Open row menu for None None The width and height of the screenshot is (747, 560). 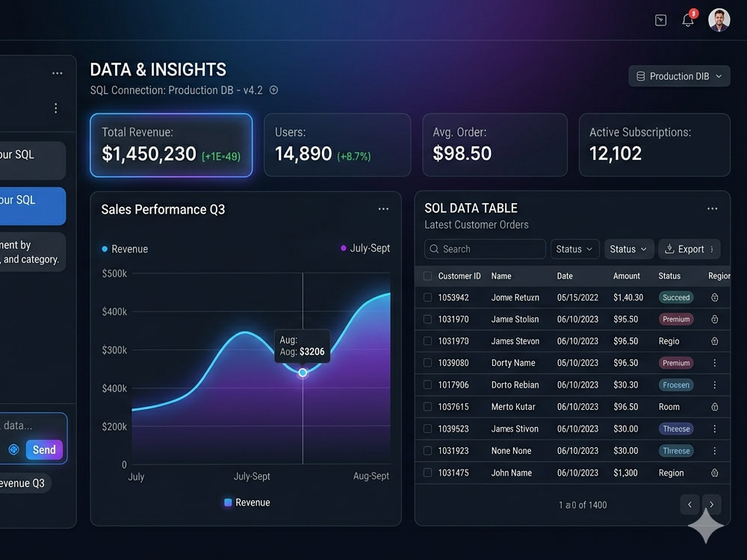pos(715,450)
